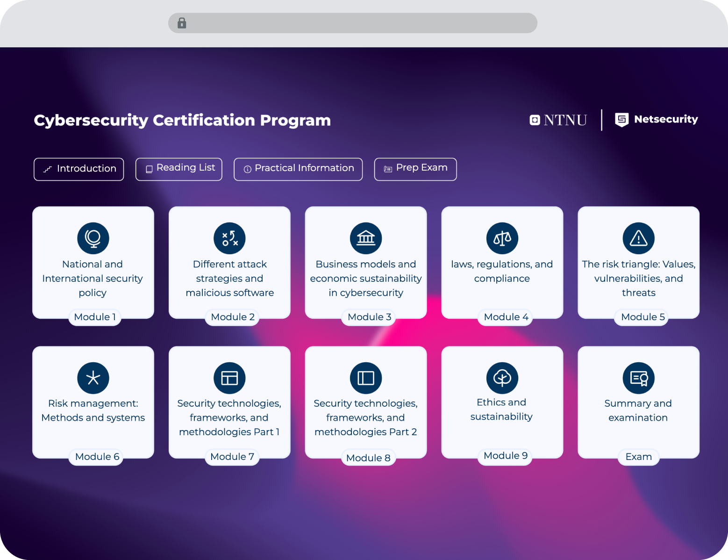Select the Module 8 label pill
728x560 pixels.
click(x=368, y=458)
